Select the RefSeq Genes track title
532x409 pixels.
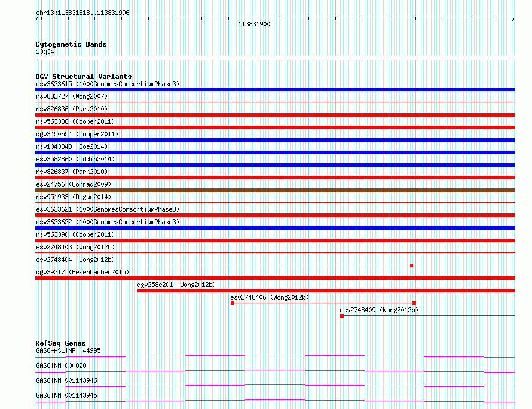pos(60,343)
